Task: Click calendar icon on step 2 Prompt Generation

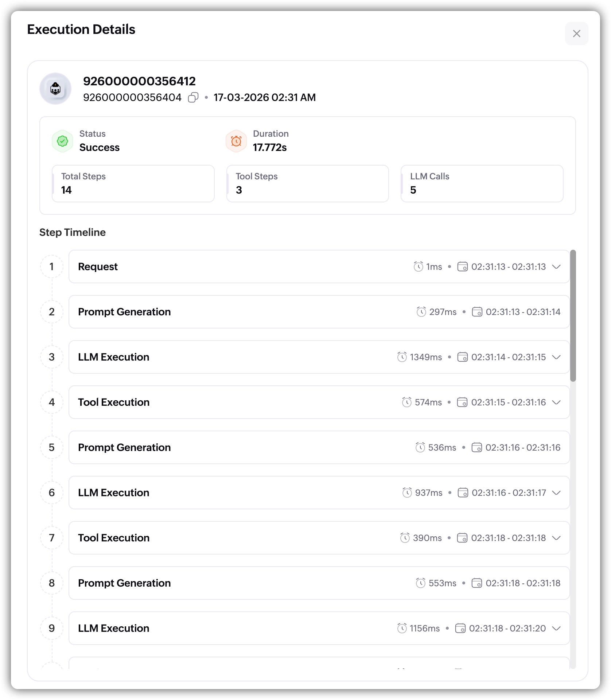Action: [x=477, y=312]
